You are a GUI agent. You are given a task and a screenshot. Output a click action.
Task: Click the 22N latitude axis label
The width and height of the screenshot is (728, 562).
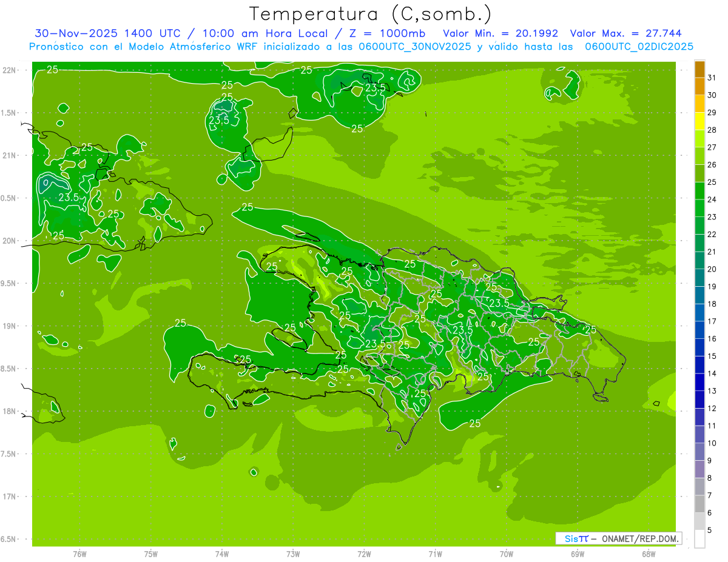coord(10,70)
